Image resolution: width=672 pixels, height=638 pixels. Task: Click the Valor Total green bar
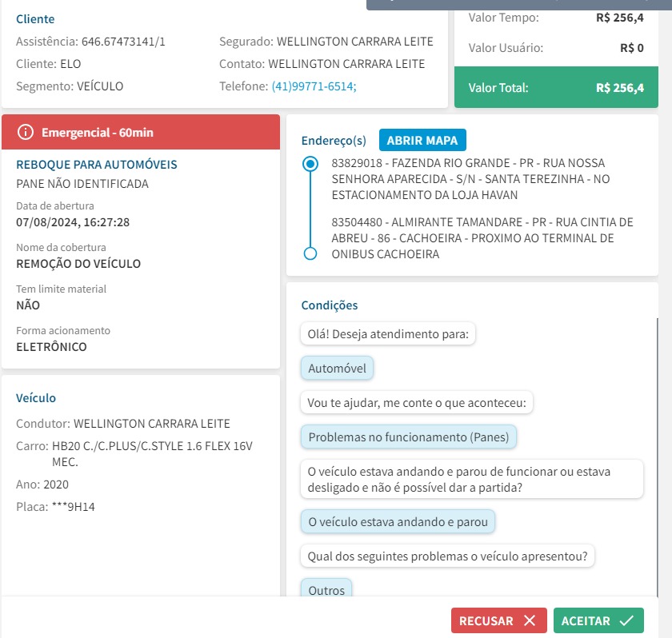tap(556, 87)
